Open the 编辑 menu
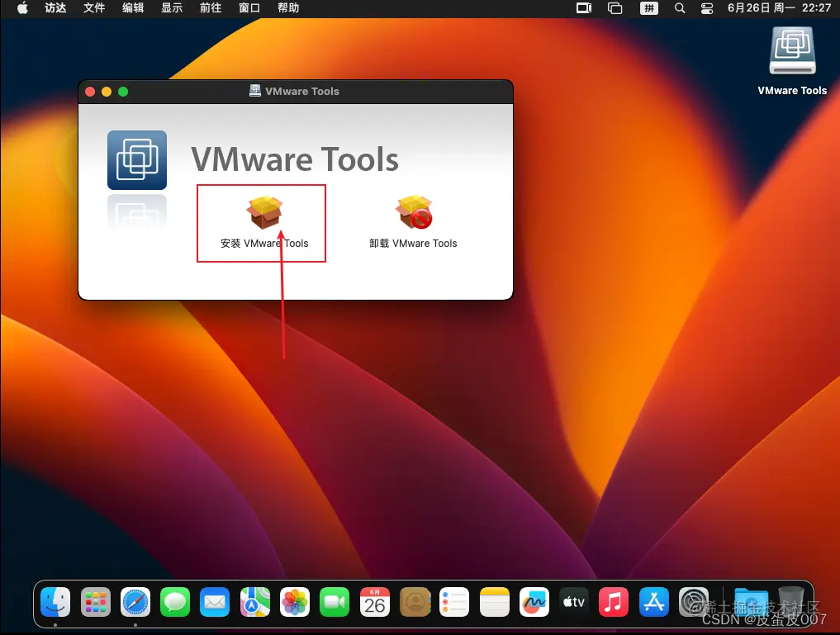Screen dimensions: 840x635 (x=133, y=7)
